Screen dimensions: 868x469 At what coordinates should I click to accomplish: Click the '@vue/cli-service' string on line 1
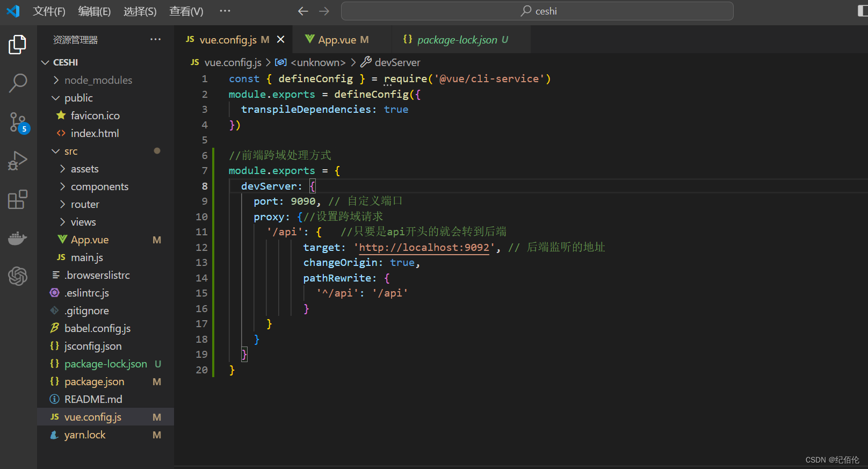(489, 78)
